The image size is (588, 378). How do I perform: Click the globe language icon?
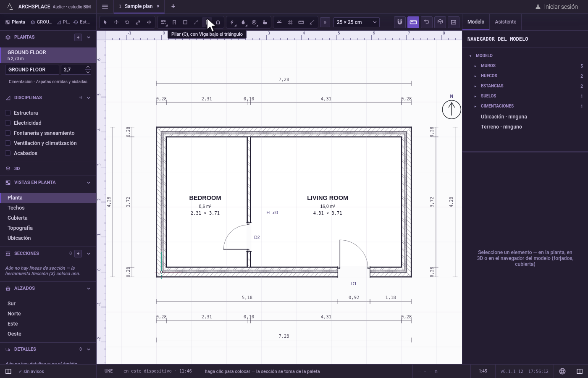point(562,371)
